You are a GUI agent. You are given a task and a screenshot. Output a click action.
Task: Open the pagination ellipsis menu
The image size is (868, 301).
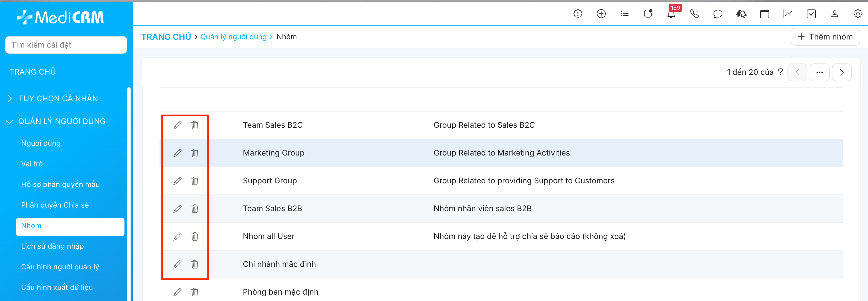pos(819,72)
